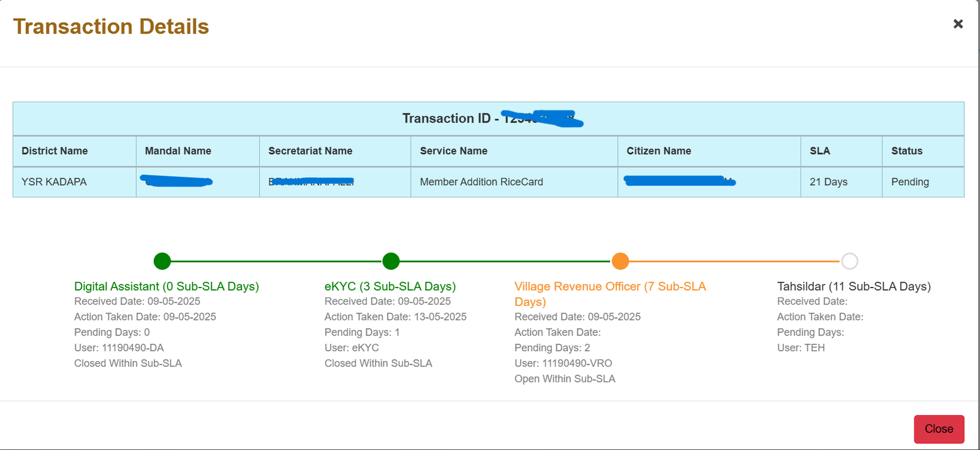This screenshot has height=450, width=980.
Task: Click the Digital Assistant green step marker
Action: [162, 261]
